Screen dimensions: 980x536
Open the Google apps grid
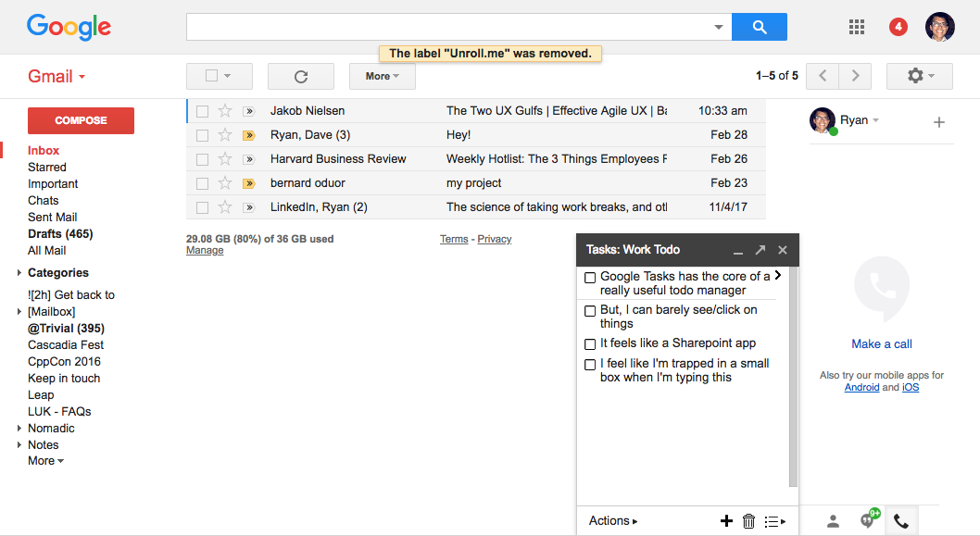[857, 27]
